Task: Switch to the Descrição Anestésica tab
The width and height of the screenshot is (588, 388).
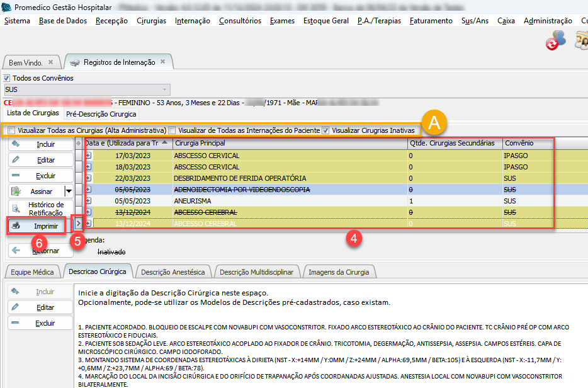Action: pos(172,272)
